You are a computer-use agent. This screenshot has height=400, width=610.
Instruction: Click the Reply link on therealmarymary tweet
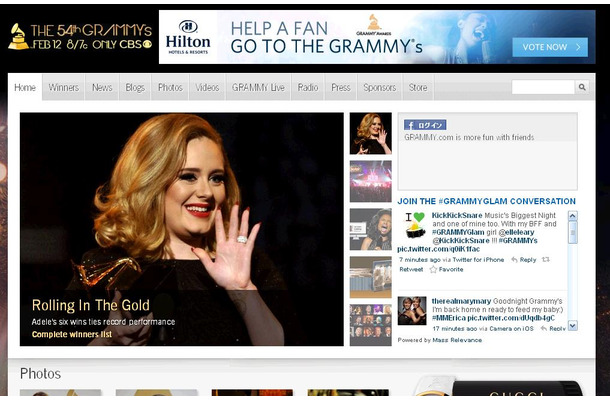[x=557, y=328]
